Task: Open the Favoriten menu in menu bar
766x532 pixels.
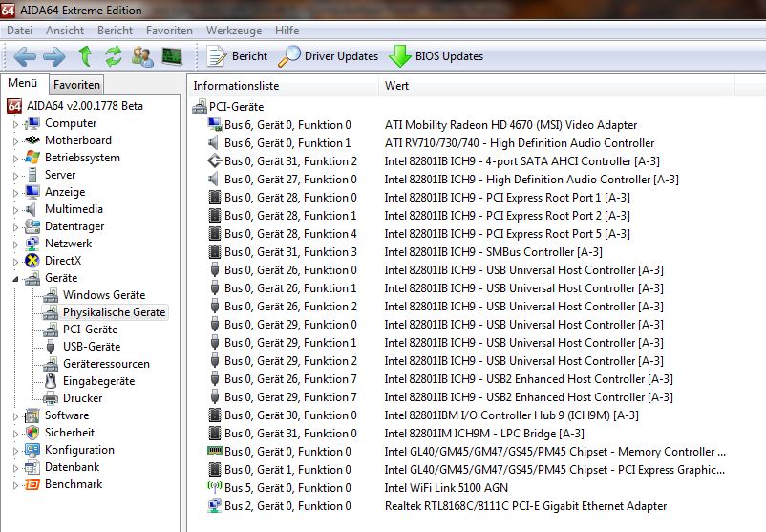Action: point(169,31)
